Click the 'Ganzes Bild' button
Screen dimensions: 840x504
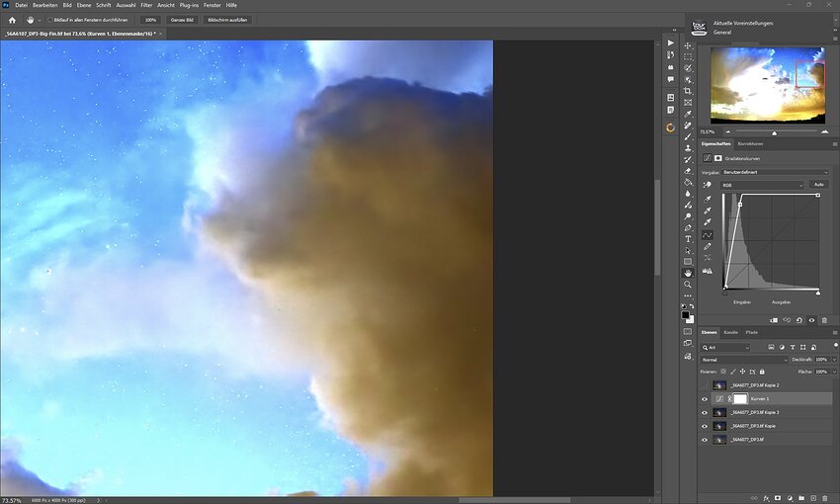coord(183,20)
